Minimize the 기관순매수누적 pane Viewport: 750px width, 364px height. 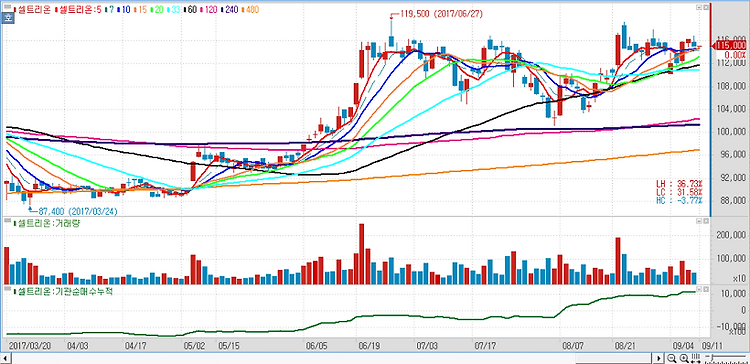(699, 289)
